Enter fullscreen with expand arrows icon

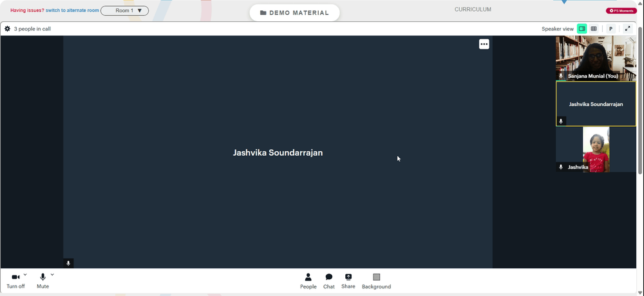627,29
